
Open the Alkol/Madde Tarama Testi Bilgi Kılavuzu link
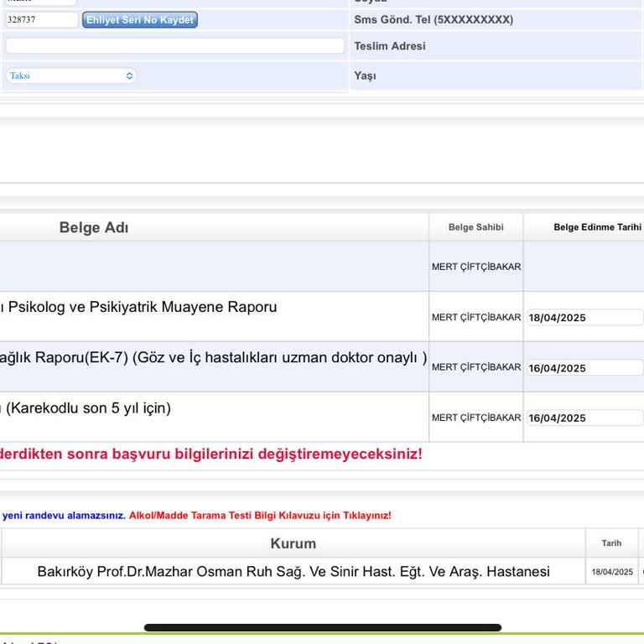260,516
